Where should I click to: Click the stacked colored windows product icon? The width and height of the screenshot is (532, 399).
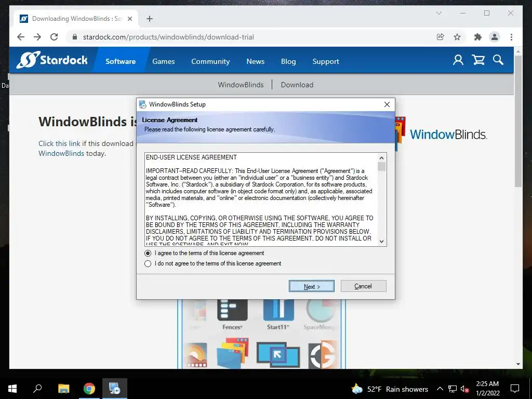[233, 353]
